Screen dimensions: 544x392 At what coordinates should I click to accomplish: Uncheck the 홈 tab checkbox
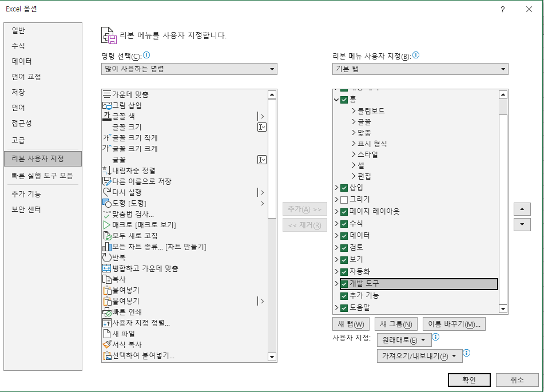click(344, 100)
